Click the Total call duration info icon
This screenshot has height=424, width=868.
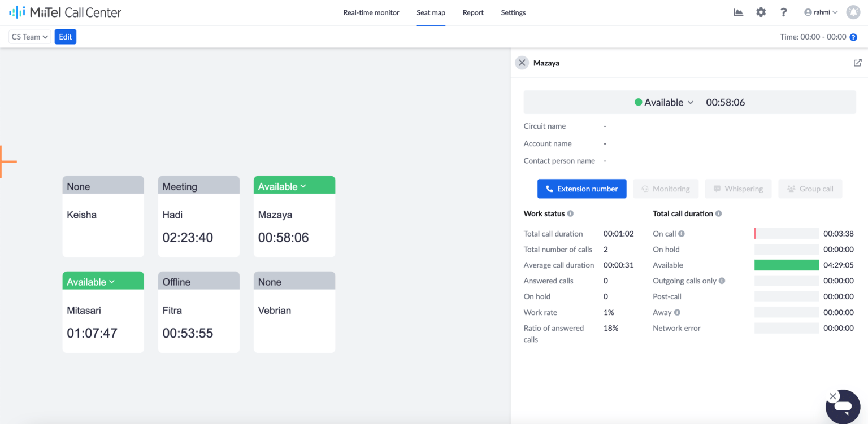click(x=718, y=213)
